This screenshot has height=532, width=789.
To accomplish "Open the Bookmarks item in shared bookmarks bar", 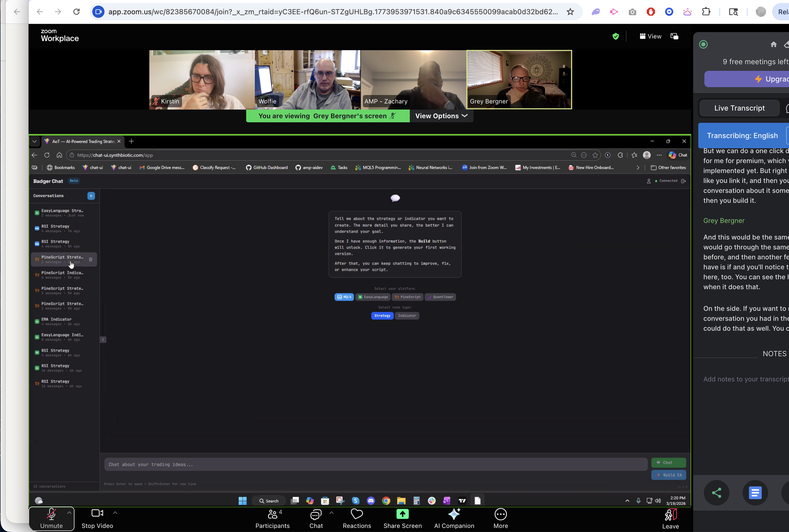I will point(61,168).
